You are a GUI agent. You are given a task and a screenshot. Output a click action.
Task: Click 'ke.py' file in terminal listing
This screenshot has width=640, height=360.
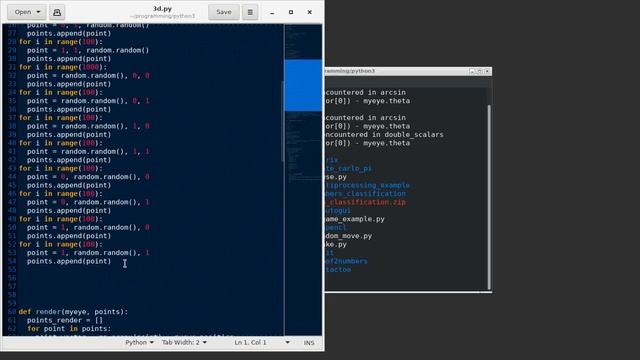[336, 244]
